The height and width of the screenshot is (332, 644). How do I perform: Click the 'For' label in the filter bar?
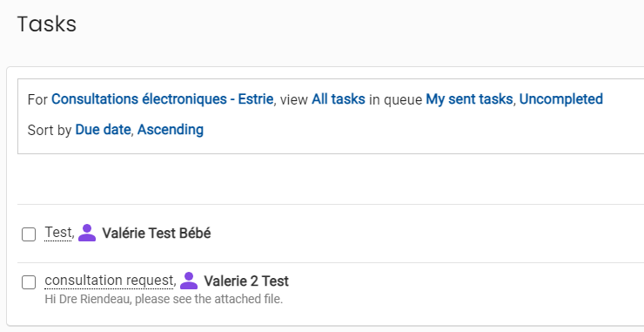click(37, 99)
